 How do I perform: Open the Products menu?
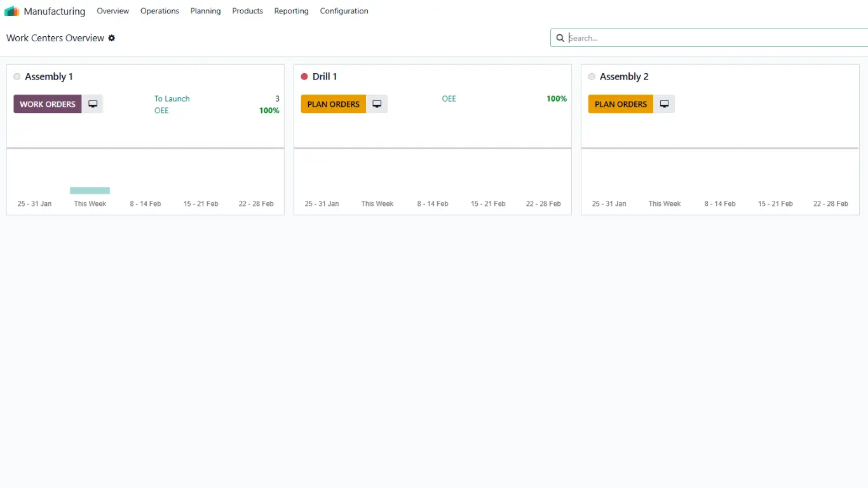click(x=247, y=11)
